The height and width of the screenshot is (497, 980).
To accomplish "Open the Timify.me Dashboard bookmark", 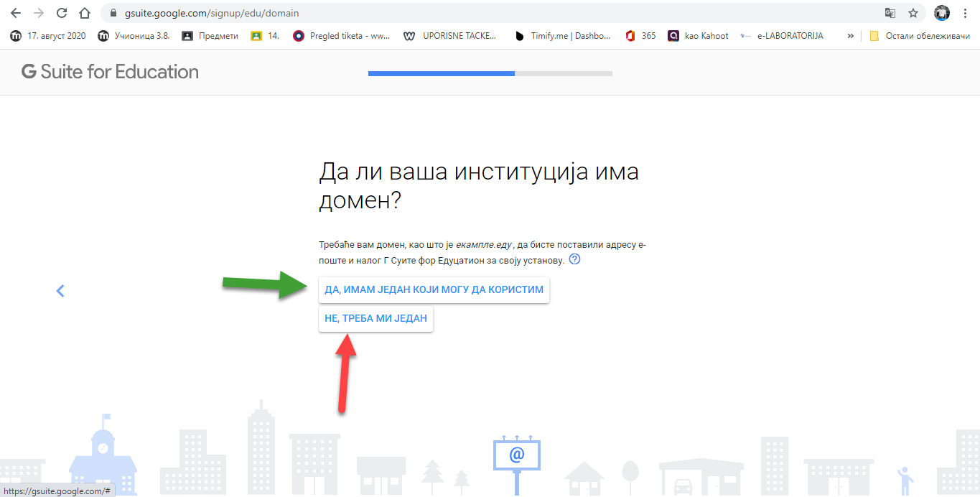I will 563,36.
